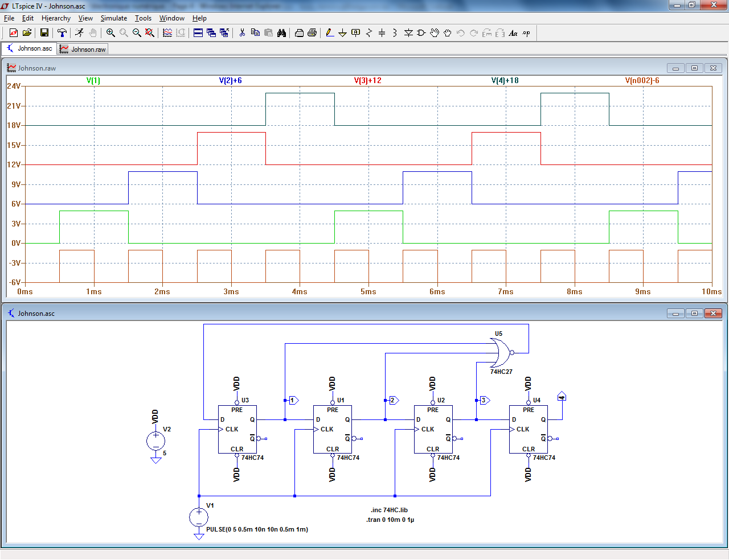Click the green V(1) trace label
729x560 pixels.
click(93, 81)
